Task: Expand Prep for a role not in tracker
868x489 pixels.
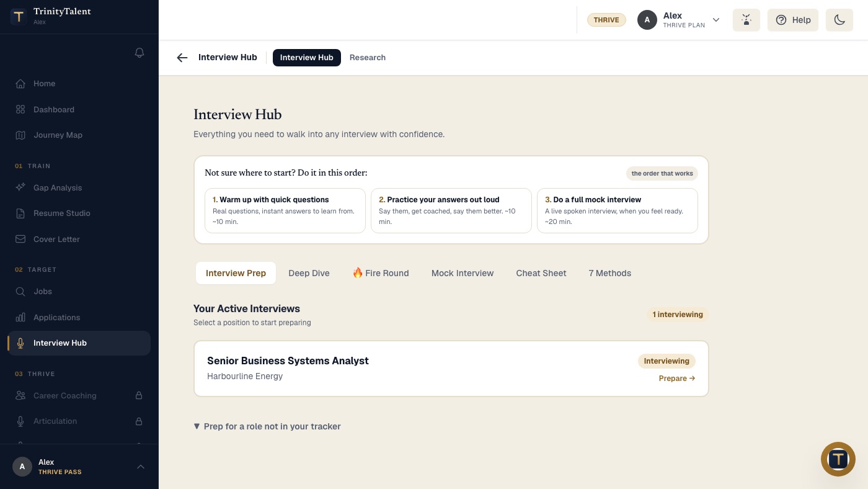Action: (267, 426)
